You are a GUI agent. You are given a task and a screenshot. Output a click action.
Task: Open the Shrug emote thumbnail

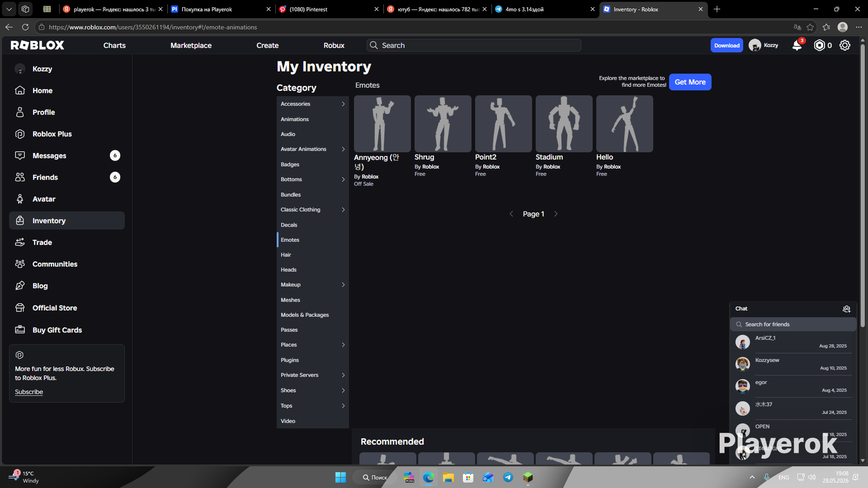[443, 123]
